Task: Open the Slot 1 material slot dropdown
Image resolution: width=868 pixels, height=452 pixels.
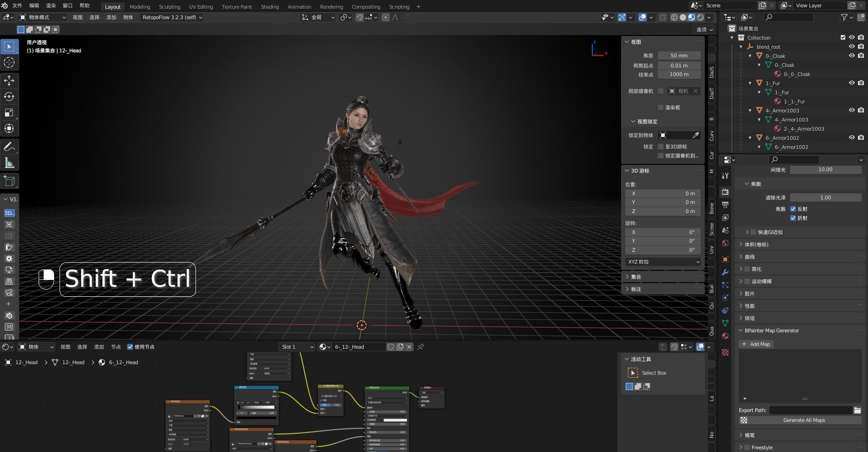Action: click(297, 347)
